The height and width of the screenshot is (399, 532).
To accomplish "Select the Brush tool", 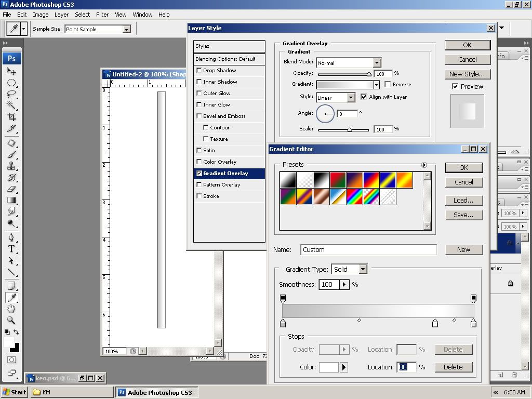I will pos(11,154).
